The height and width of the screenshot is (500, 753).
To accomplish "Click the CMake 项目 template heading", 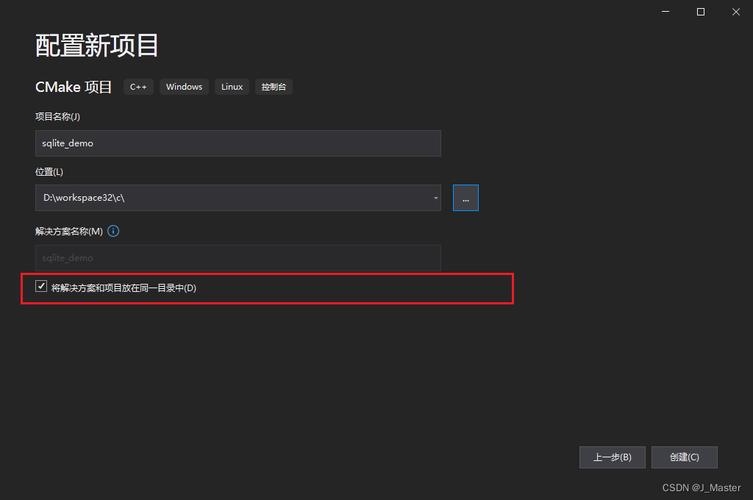I will click(x=74, y=87).
